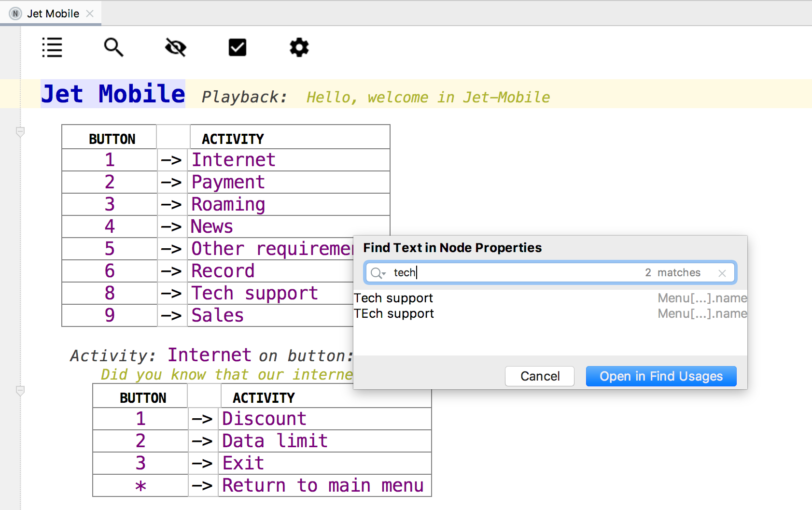812x510 pixels.
Task: Click button number 9 beside Sales
Action: pyautogui.click(x=110, y=315)
